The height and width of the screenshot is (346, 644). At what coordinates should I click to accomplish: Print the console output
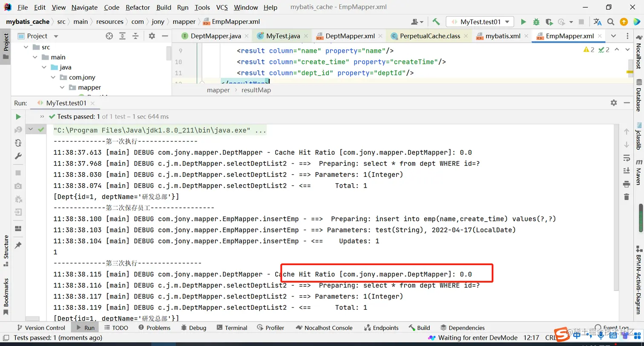click(626, 184)
